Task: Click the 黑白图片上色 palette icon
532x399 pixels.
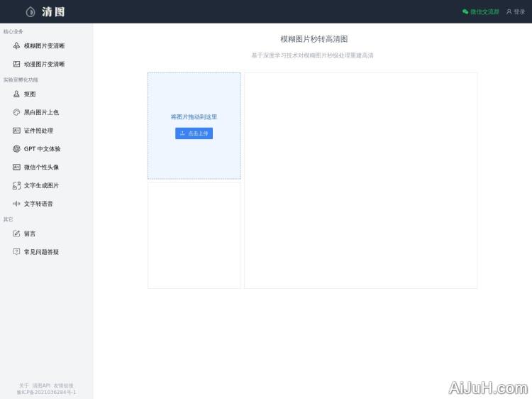Action: (17, 112)
